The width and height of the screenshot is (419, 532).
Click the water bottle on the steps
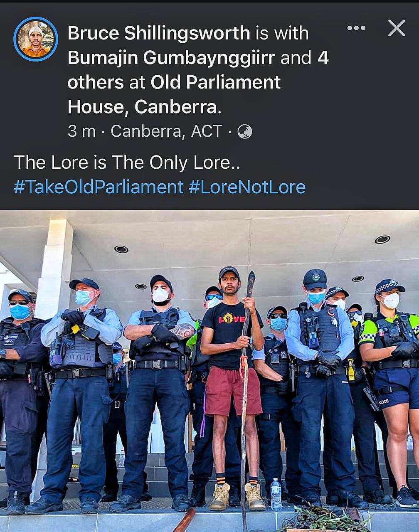coord(276,495)
